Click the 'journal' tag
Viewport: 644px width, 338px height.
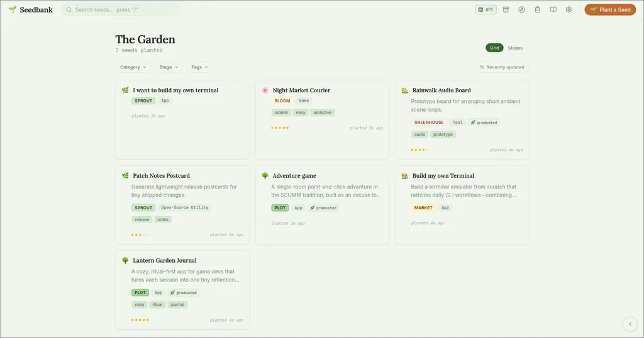tap(177, 304)
